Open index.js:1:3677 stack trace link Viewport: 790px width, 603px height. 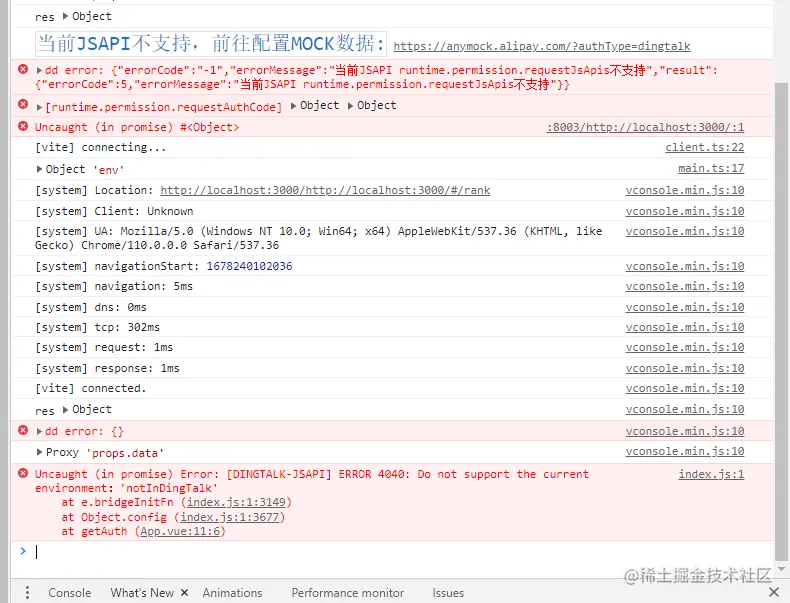230,517
